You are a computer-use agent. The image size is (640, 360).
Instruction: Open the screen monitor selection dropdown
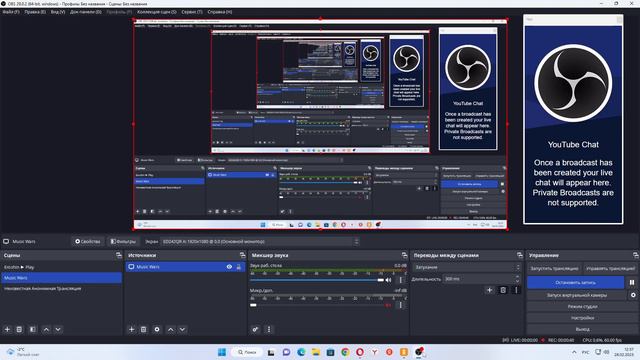pos(260,242)
